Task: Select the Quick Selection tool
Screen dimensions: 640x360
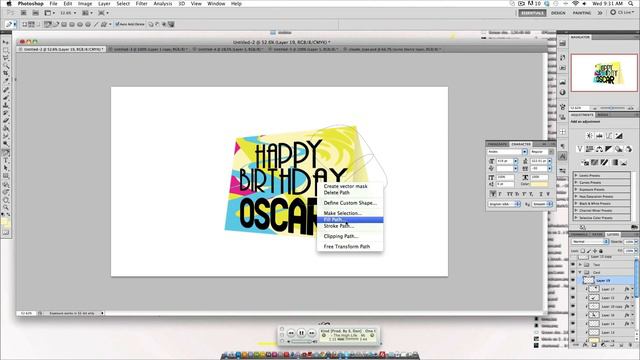Action: pos(6,65)
